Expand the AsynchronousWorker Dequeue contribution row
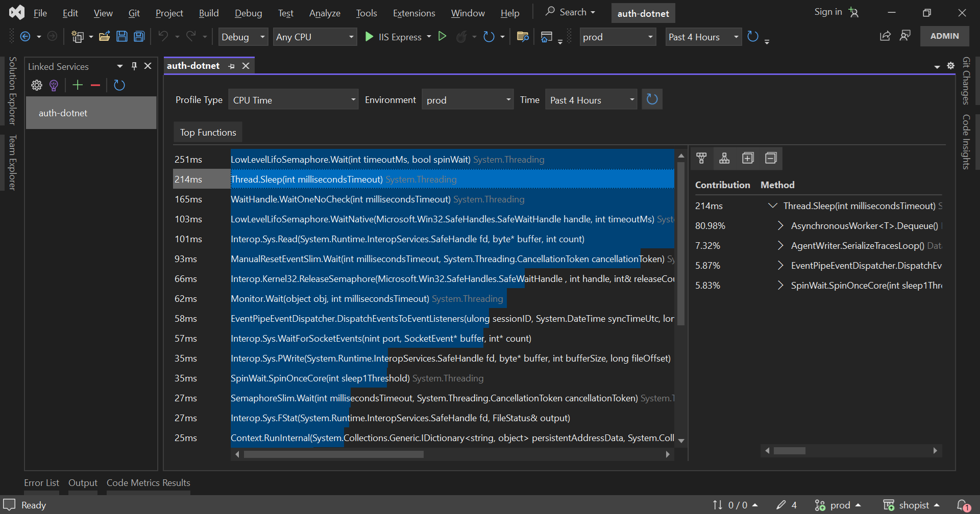 pos(780,225)
